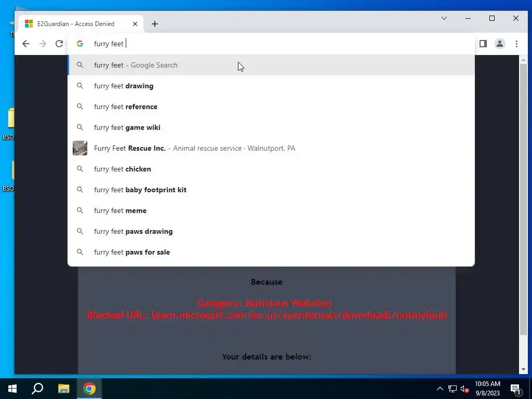This screenshot has height=399, width=532.
Task: Click the Chrome icon in the taskbar
Action: (x=89, y=389)
